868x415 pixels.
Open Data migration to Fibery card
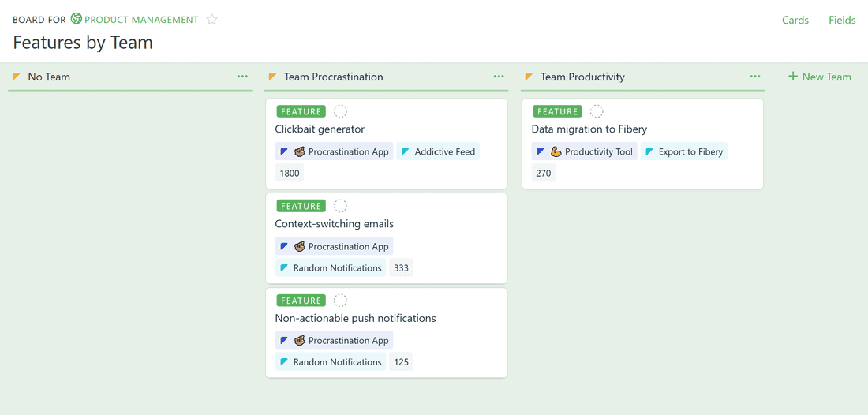[x=589, y=129]
